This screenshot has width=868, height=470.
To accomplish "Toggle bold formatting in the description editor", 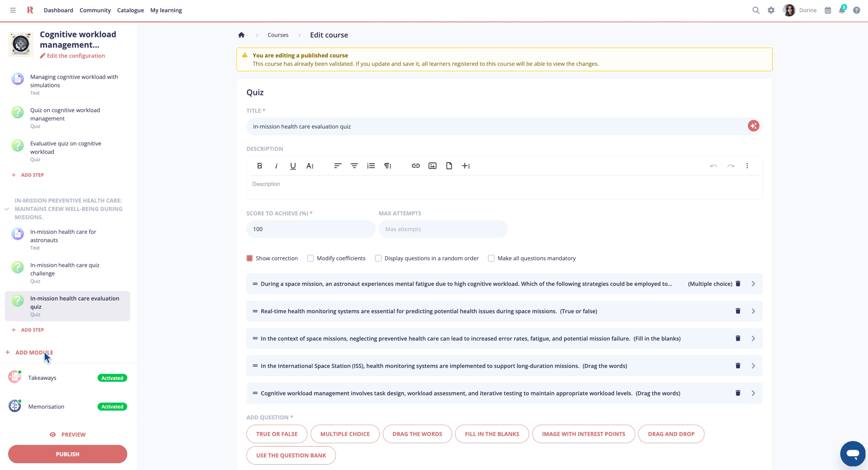I will pos(260,165).
